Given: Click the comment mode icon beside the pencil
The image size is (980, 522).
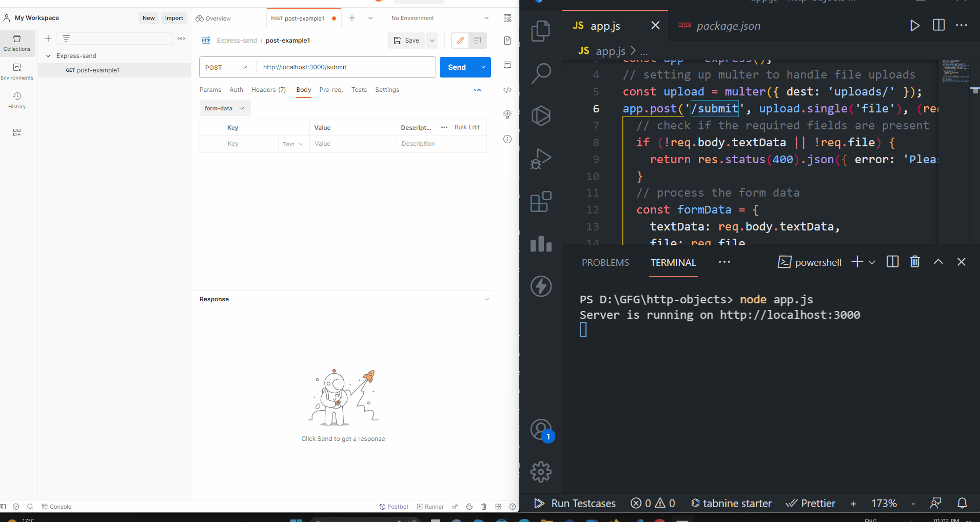Looking at the screenshot, I should pyautogui.click(x=477, y=41).
